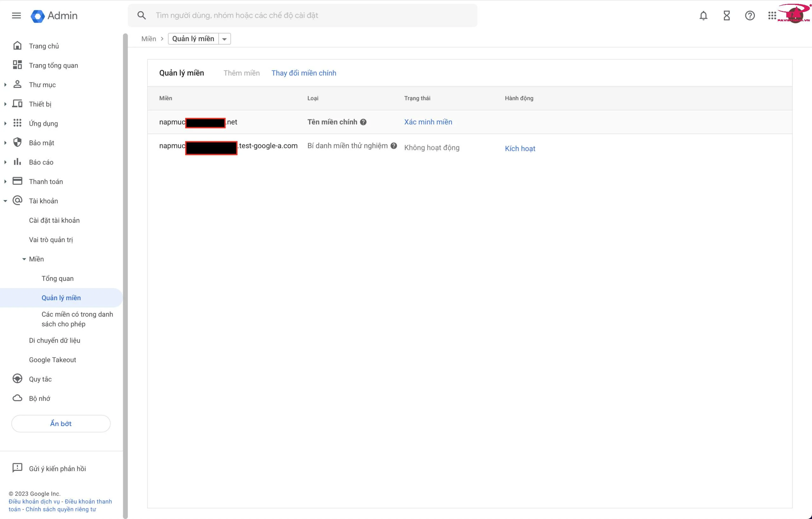
Task: Expand the Thiết bị section arrow
Action: pos(5,104)
